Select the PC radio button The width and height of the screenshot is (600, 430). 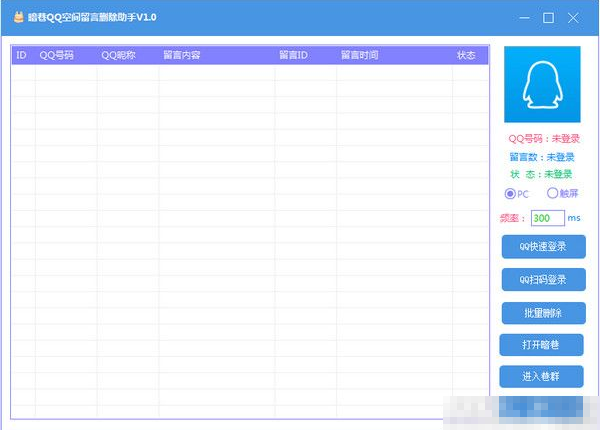[511, 194]
